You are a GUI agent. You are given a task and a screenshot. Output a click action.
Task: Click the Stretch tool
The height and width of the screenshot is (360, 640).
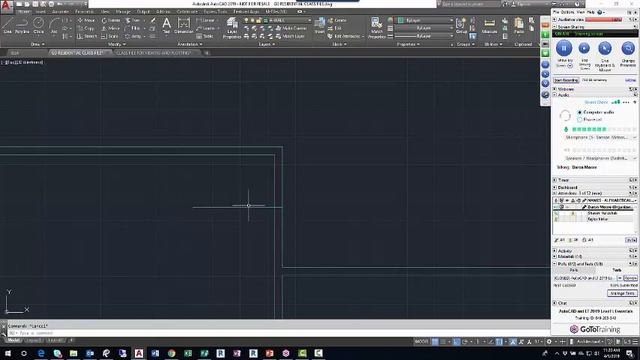(x=87, y=36)
